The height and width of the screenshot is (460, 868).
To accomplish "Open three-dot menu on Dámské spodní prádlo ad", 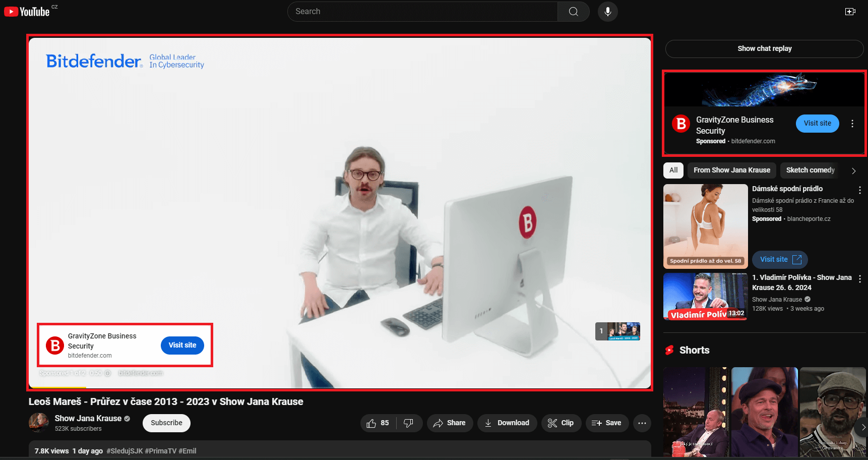I will 860,190.
